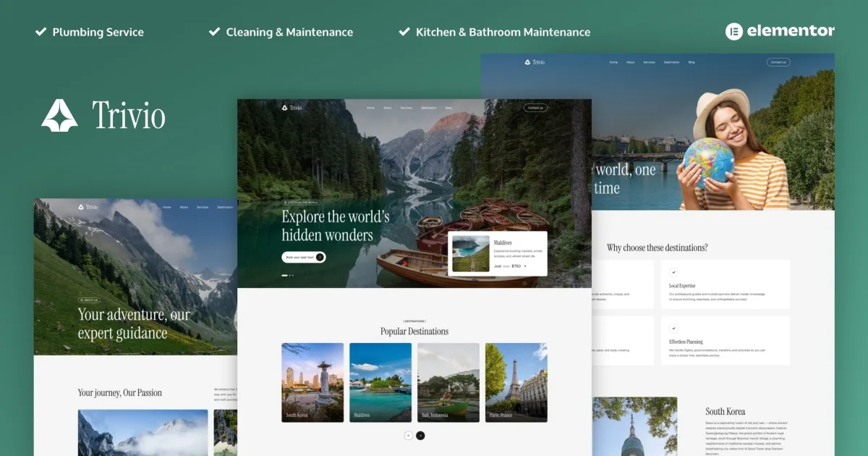Click dark arrow circle in Book your seat button

pos(320,257)
